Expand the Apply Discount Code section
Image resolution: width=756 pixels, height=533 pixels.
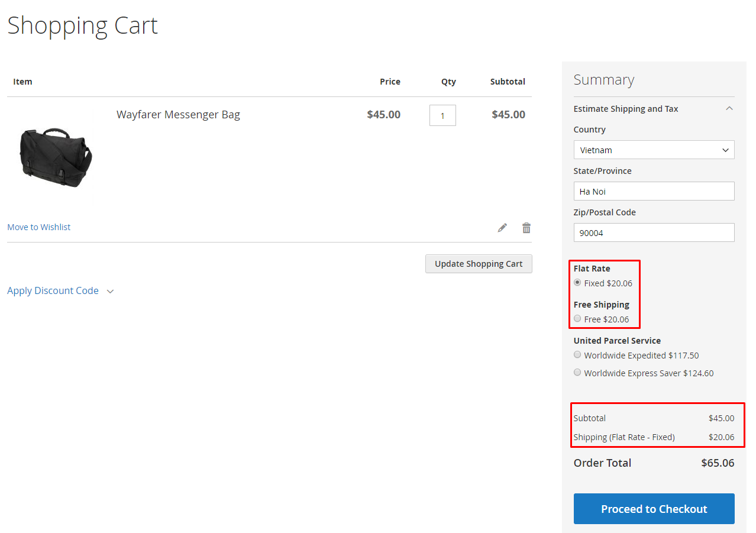[x=53, y=291]
